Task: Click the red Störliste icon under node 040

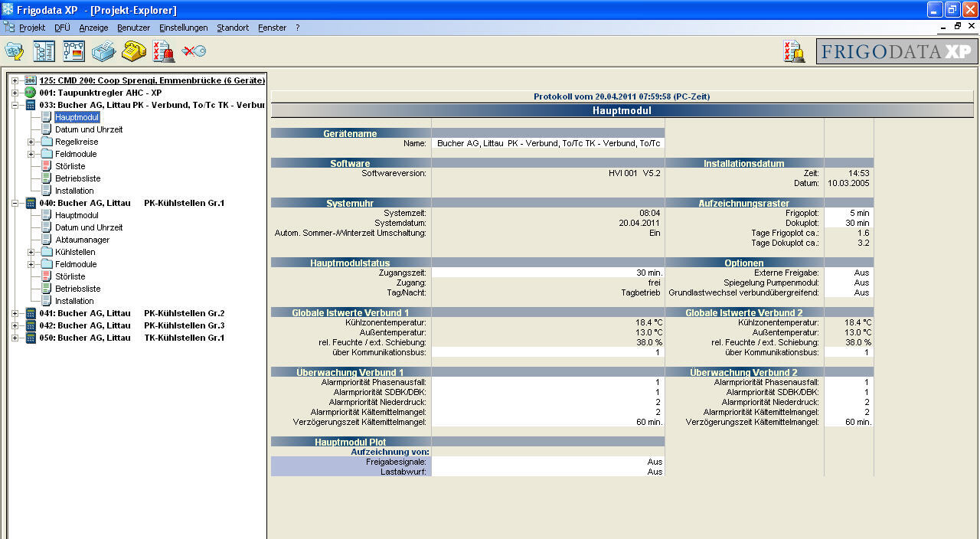Action: pyautogui.click(x=46, y=276)
